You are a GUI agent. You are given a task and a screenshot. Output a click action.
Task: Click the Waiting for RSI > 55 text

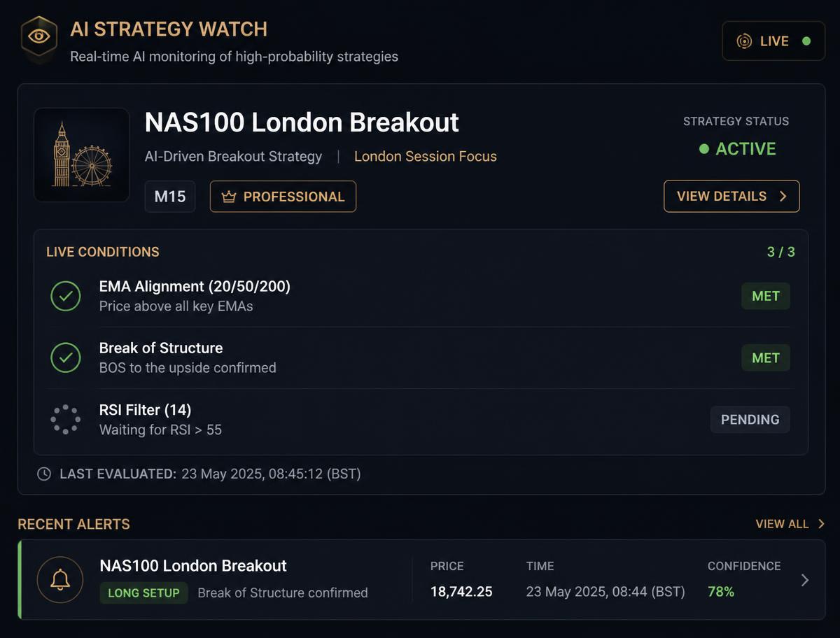click(x=160, y=430)
